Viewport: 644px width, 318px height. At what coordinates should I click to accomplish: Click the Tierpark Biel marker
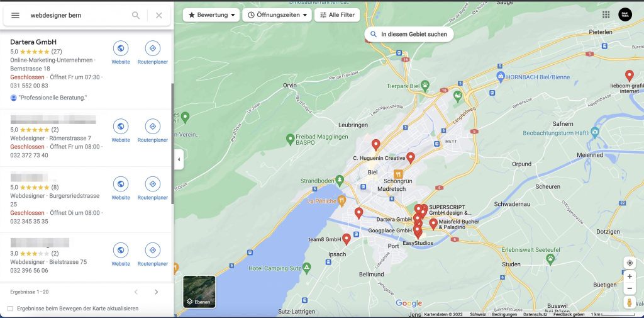[x=425, y=86]
